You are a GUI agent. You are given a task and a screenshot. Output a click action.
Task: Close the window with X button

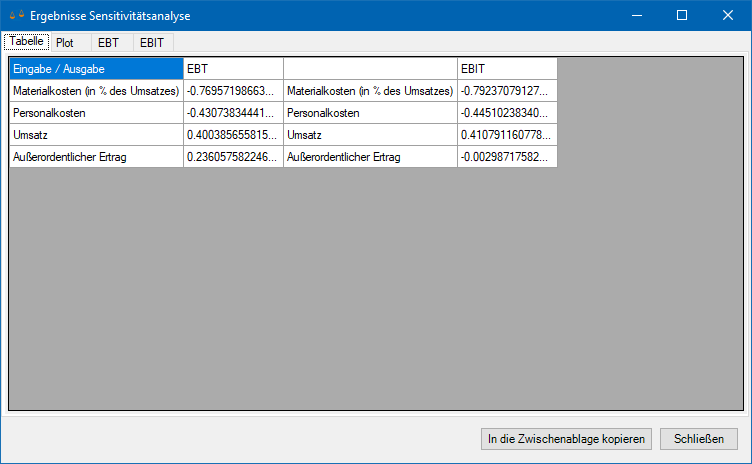point(728,15)
